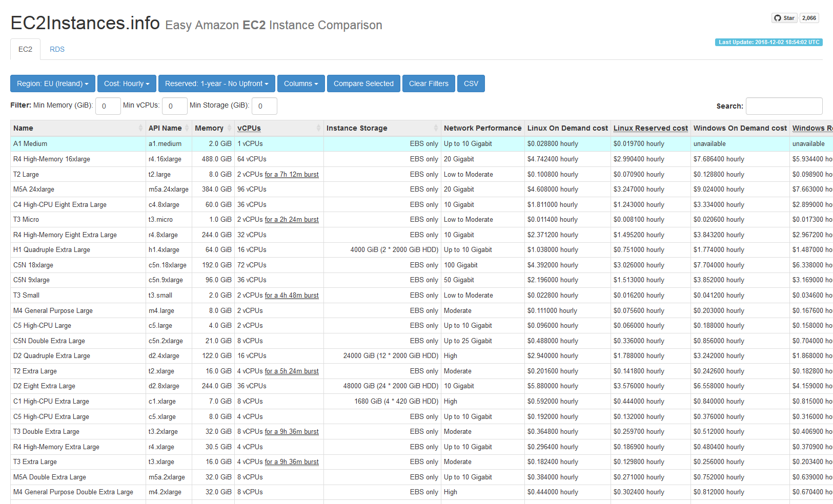Open the Cost: Hourly dropdown

click(127, 83)
